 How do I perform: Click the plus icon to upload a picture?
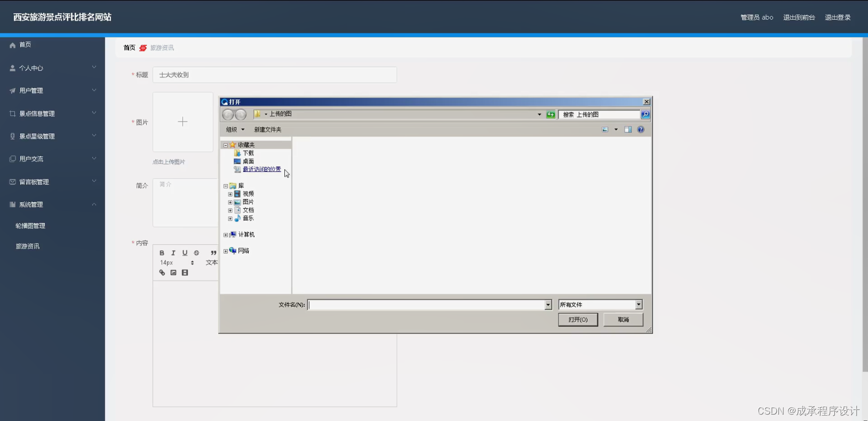[182, 122]
